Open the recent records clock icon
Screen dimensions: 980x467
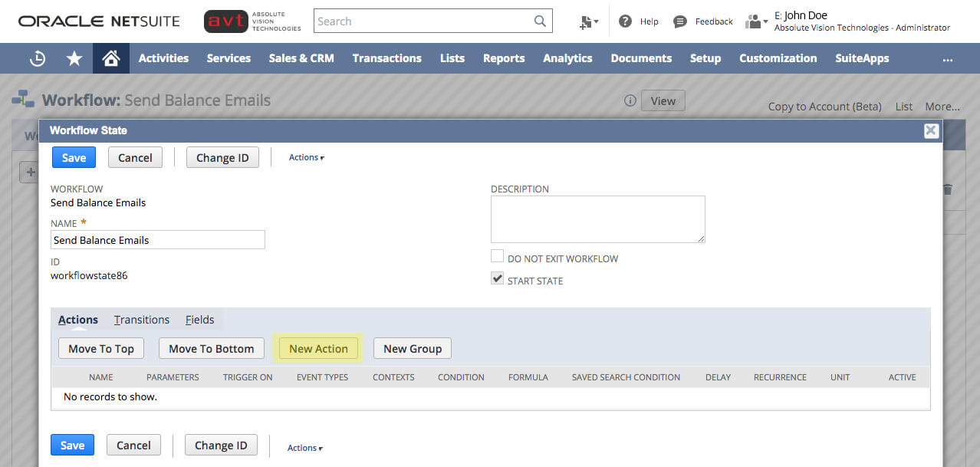point(37,58)
